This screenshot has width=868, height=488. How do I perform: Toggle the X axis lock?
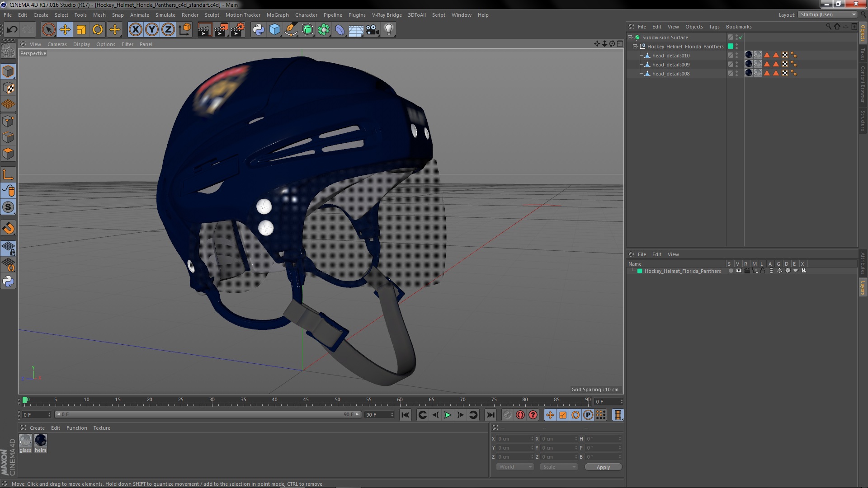coord(135,30)
